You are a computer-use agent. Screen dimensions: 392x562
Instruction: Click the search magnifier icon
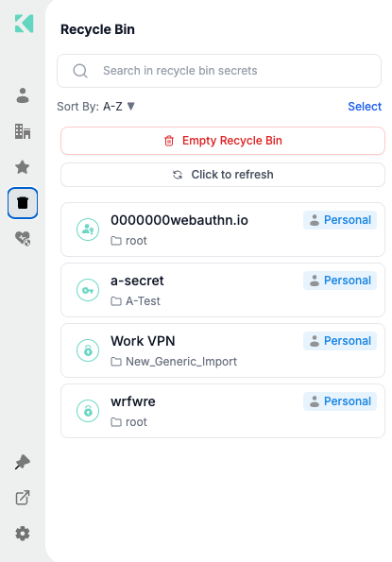(x=80, y=71)
